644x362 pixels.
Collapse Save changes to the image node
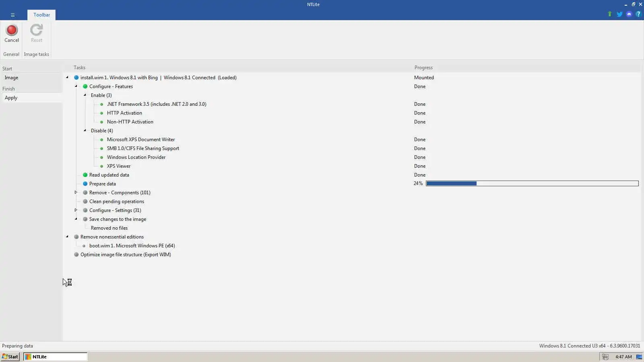tap(76, 219)
